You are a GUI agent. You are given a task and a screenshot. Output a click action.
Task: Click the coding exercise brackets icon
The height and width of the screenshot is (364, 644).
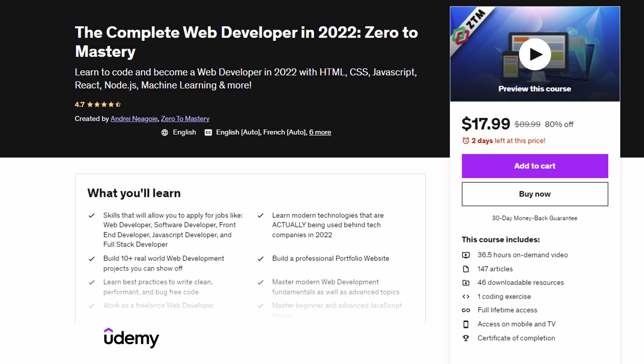click(466, 297)
